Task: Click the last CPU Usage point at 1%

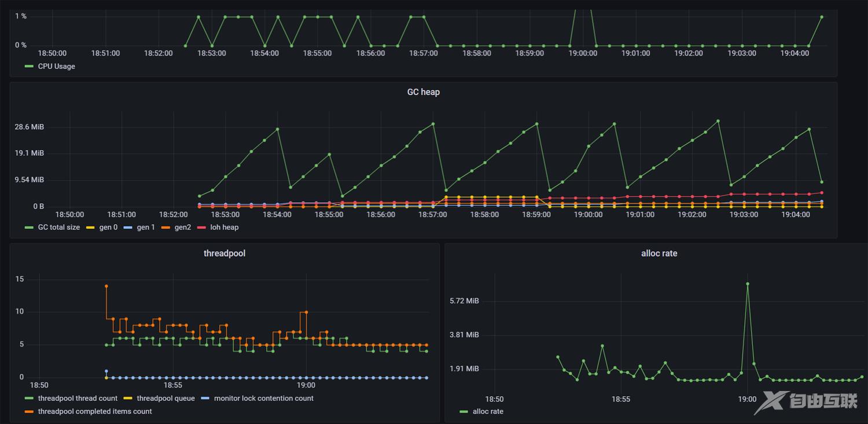Action: (822, 17)
